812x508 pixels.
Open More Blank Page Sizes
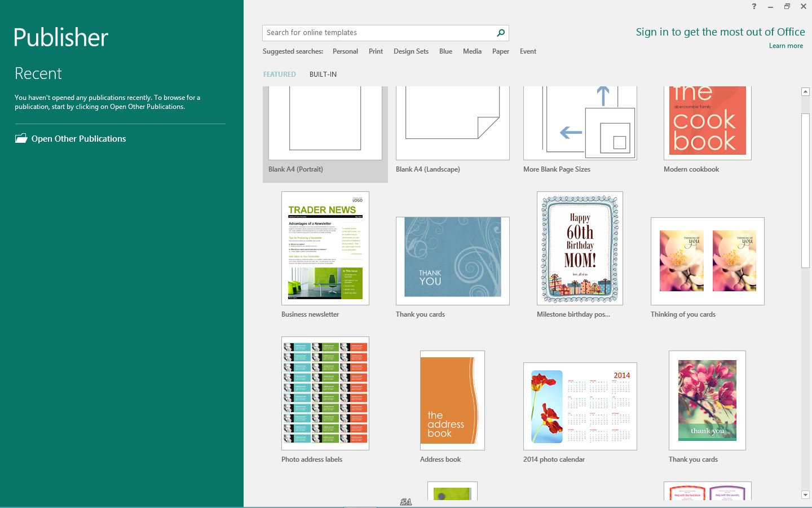(580, 123)
